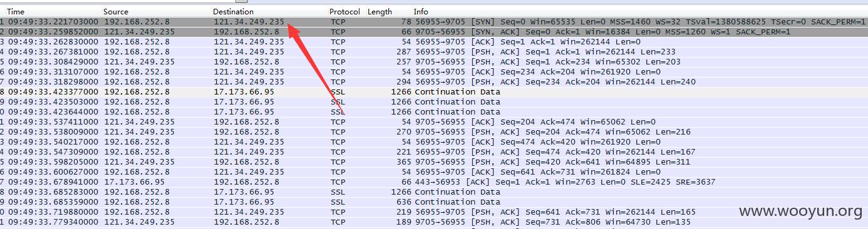Select the packet with Seq=474 Len=167

click(434, 151)
